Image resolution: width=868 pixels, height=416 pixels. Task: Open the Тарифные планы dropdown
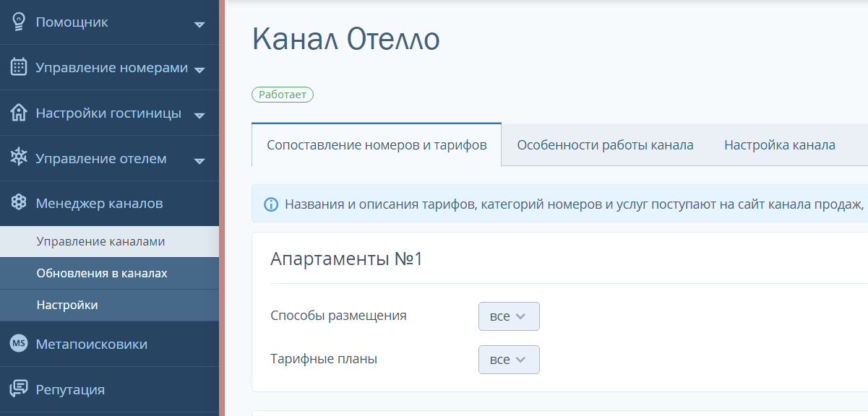[x=509, y=360]
